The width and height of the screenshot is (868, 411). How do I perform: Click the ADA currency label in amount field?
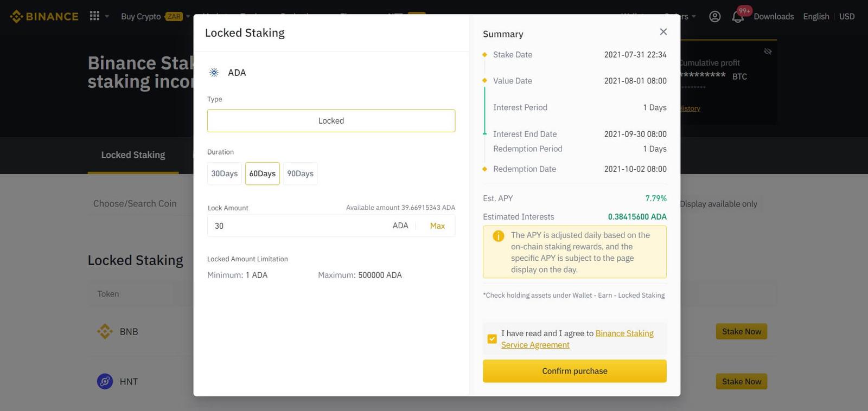400,226
